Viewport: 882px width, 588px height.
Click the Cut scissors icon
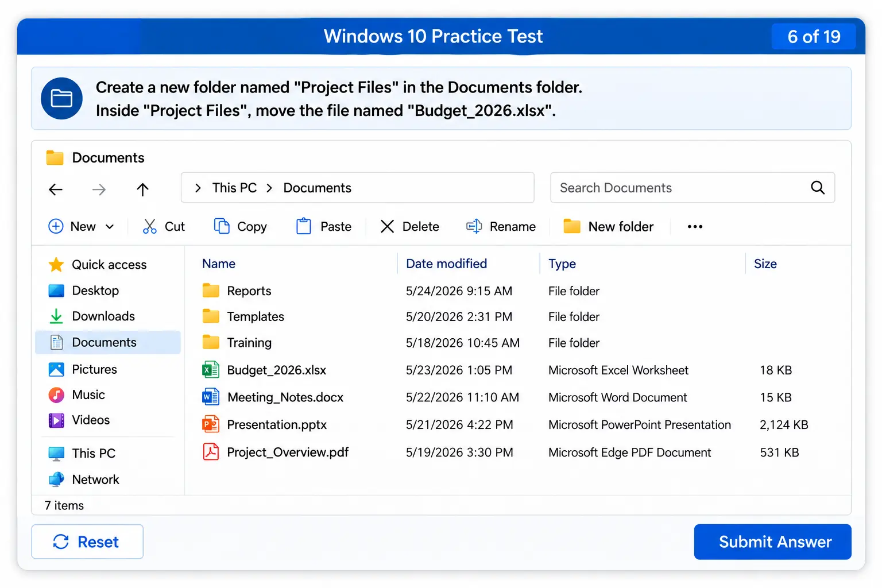[x=150, y=227]
